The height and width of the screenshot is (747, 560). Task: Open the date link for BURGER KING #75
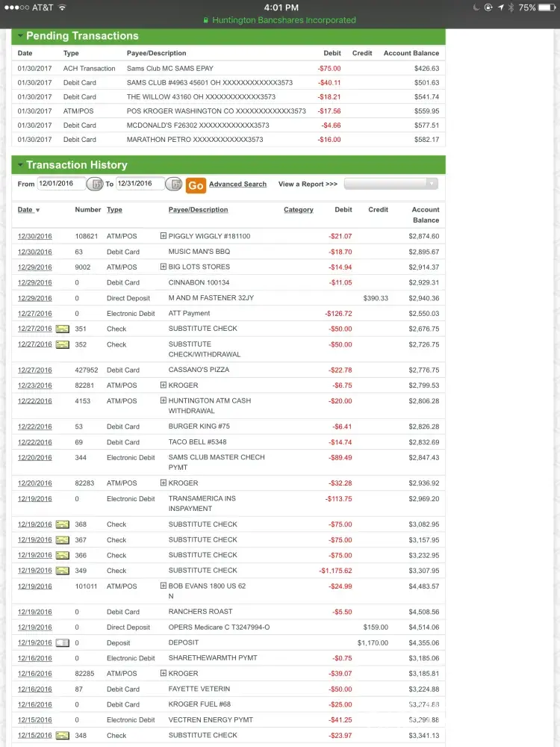pyautogui.click(x=35, y=427)
